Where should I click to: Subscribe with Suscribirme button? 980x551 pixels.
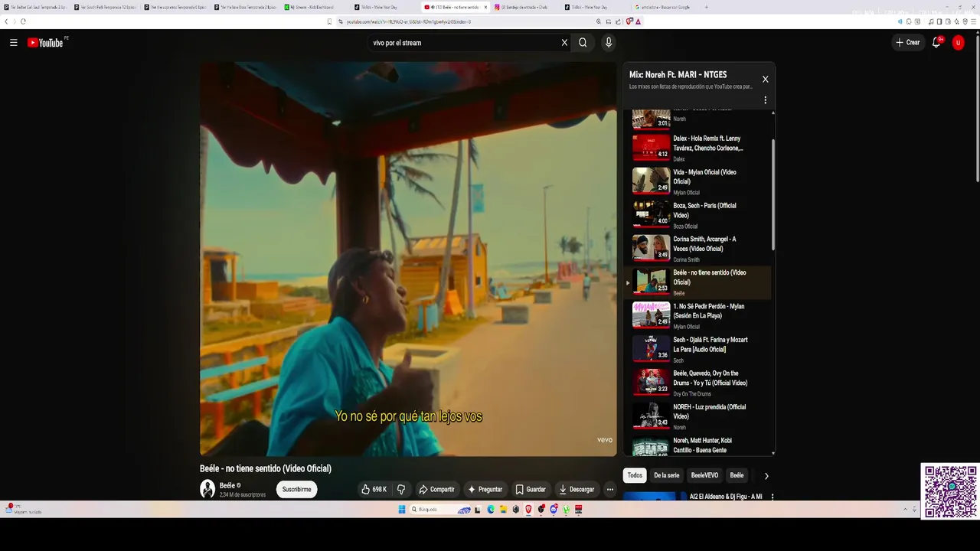pyautogui.click(x=296, y=489)
